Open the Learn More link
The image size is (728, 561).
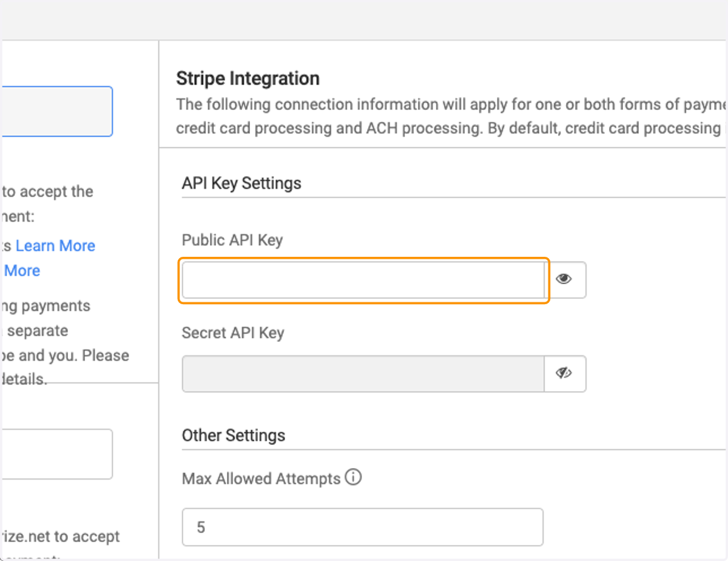55,246
